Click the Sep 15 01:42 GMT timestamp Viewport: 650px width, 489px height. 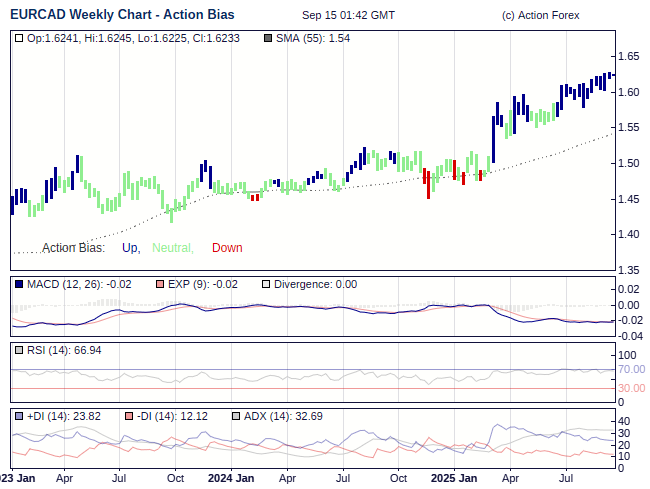[x=348, y=15]
